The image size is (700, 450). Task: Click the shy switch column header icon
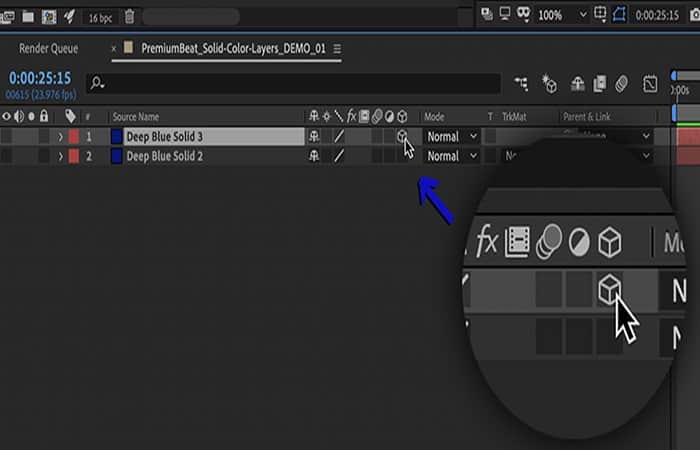[314, 117]
